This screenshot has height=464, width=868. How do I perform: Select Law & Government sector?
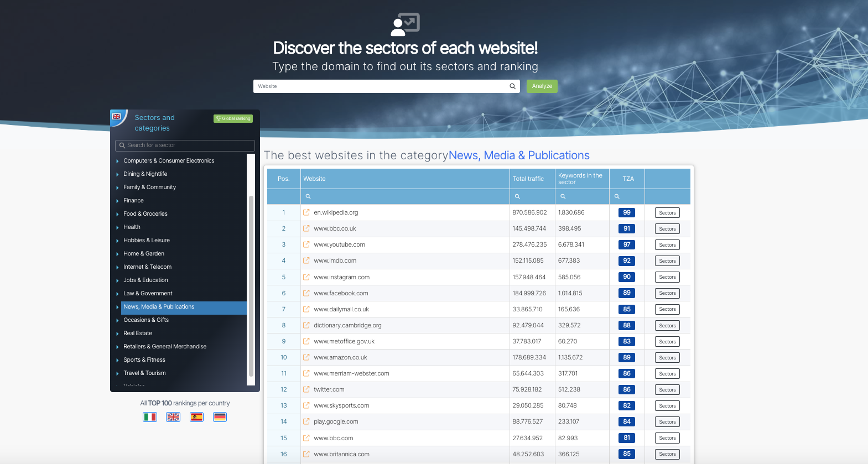[148, 293]
